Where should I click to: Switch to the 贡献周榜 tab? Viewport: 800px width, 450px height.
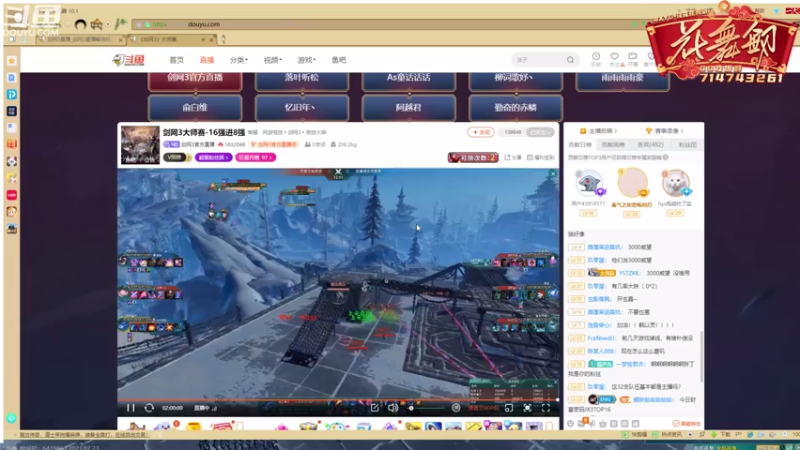tap(613, 145)
